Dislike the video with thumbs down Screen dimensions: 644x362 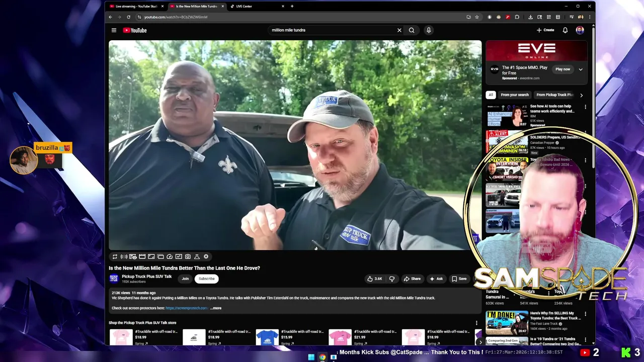[392, 279]
